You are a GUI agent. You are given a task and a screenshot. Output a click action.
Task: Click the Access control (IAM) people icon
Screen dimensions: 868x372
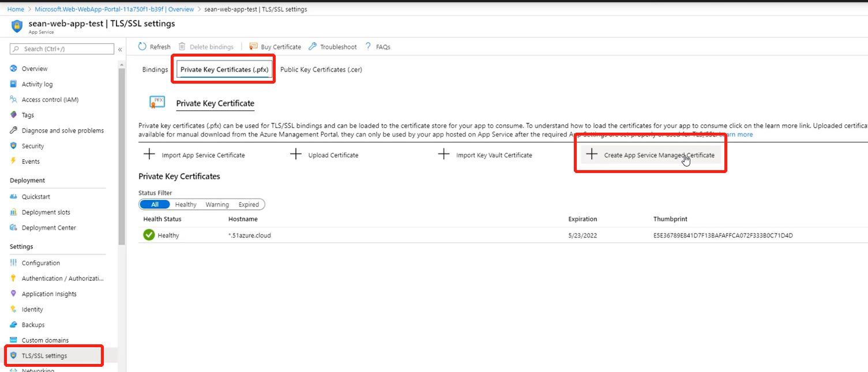point(14,100)
